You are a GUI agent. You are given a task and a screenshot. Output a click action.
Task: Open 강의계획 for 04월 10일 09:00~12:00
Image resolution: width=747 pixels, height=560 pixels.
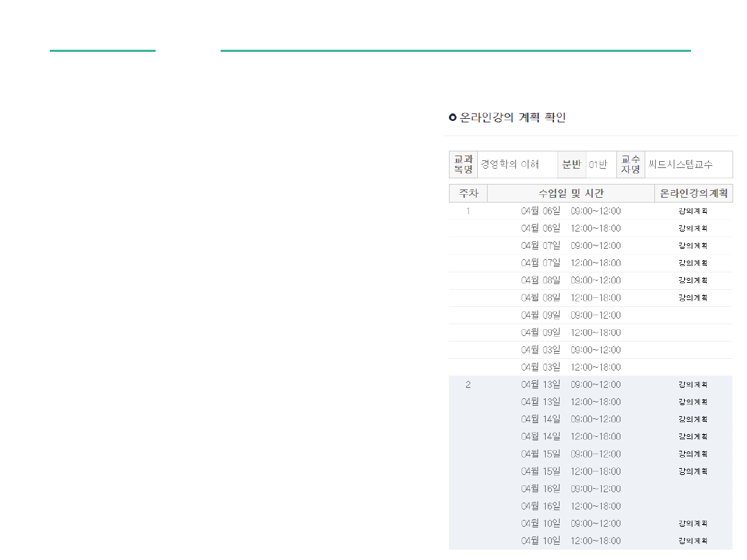coord(692,523)
